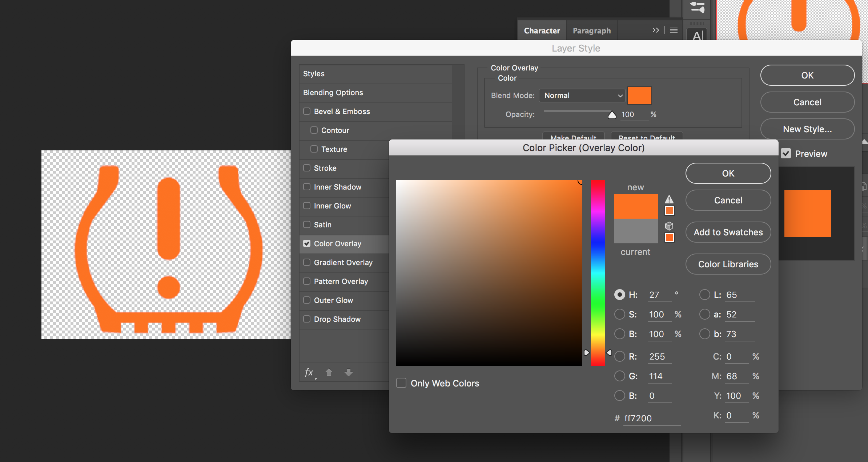Click the current color gray swatch

click(x=636, y=231)
